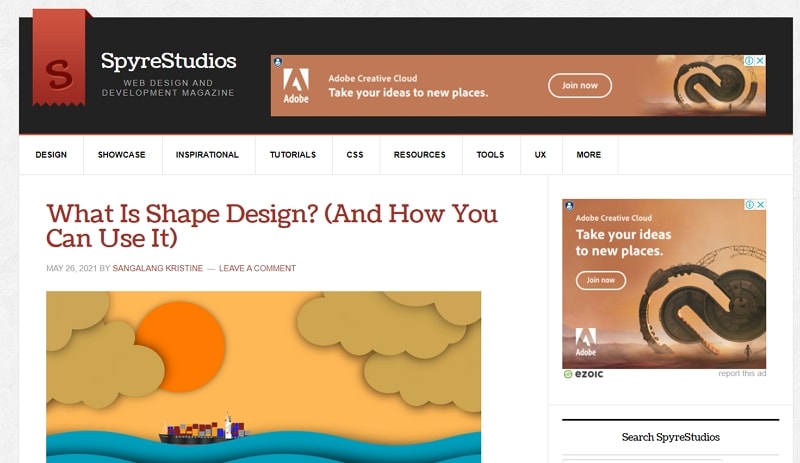The width and height of the screenshot is (800, 463).
Task: Expand the More menu item
Action: click(589, 155)
